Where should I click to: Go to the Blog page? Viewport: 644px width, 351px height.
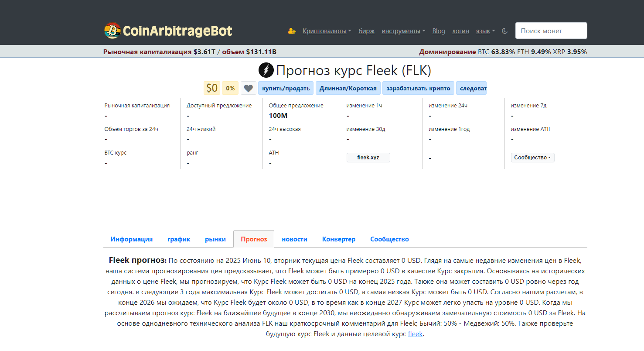(x=439, y=31)
